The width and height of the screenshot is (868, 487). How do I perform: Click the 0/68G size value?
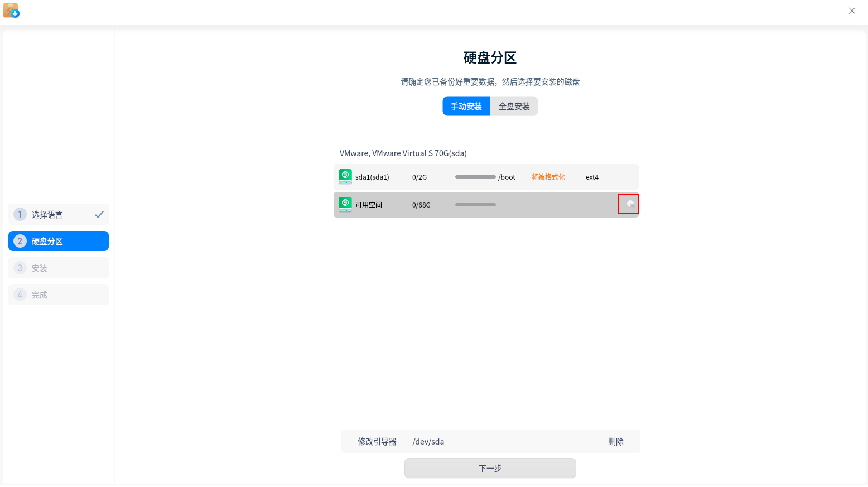(421, 205)
